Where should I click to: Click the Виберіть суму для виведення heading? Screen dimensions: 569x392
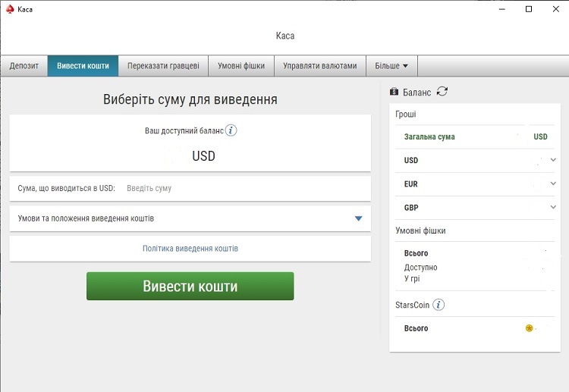pos(190,99)
